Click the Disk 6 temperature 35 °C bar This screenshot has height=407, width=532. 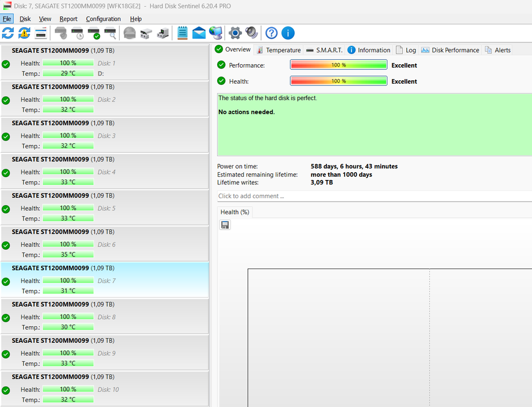click(68, 254)
